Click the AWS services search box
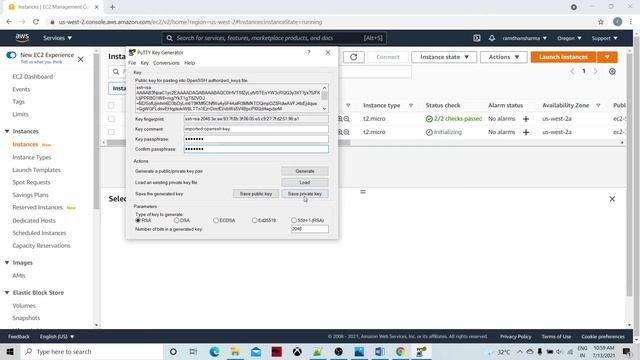Screen dimensions: 640x360 coord(274,38)
